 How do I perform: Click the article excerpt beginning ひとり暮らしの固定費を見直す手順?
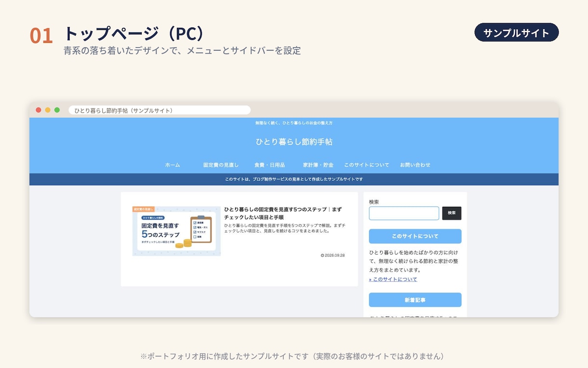[284, 228]
